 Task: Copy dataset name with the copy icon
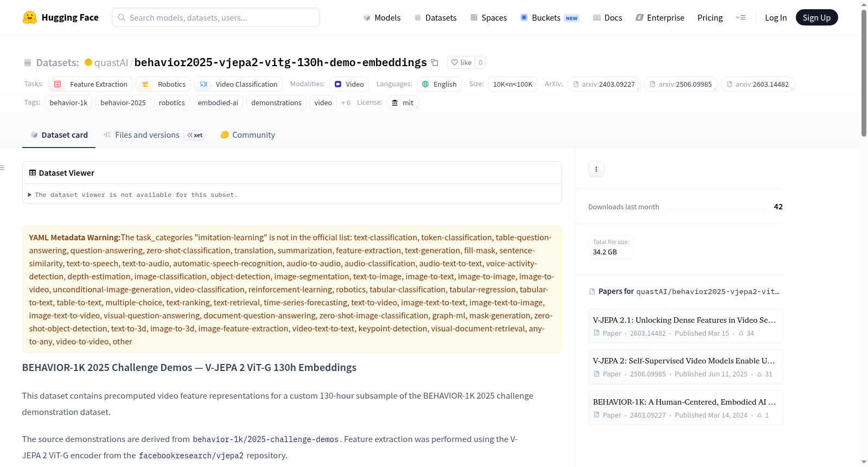435,62
